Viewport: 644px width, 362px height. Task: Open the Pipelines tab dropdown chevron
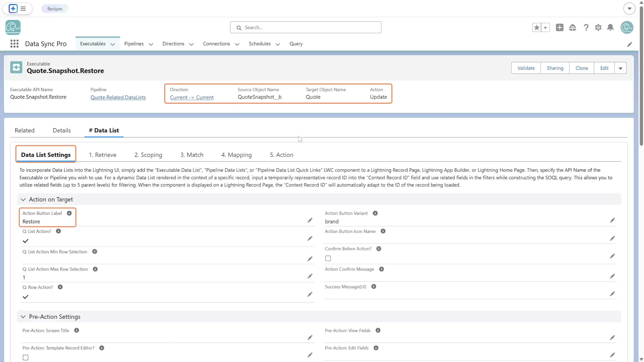click(151, 44)
